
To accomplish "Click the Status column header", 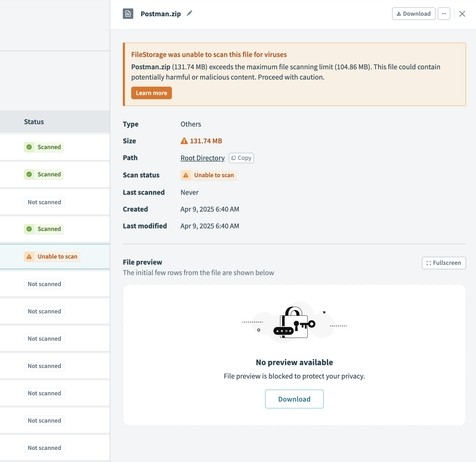I will [x=34, y=122].
